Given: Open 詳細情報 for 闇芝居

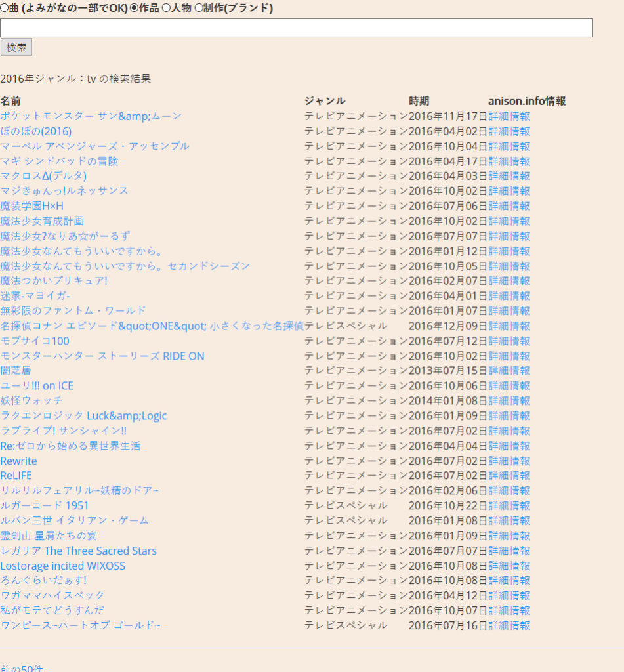Looking at the screenshot, I should [x=509, y=370].
